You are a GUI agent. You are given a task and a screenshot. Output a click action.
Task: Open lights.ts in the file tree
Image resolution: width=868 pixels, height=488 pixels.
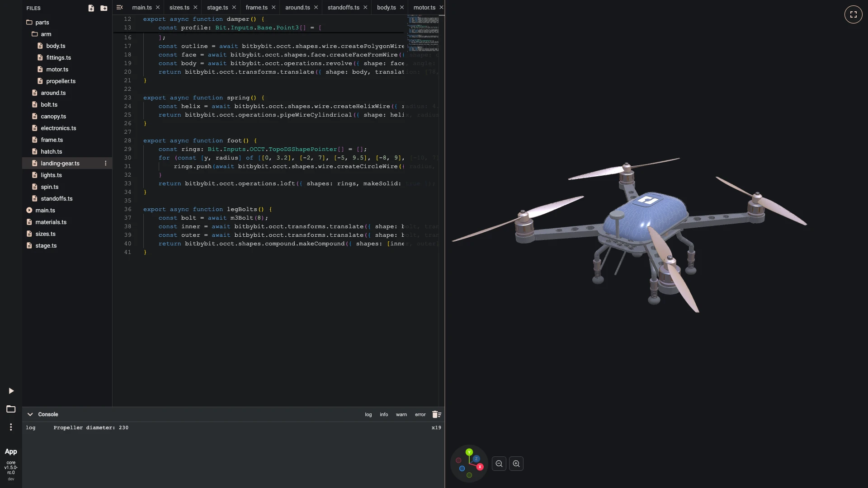point(51,175)
